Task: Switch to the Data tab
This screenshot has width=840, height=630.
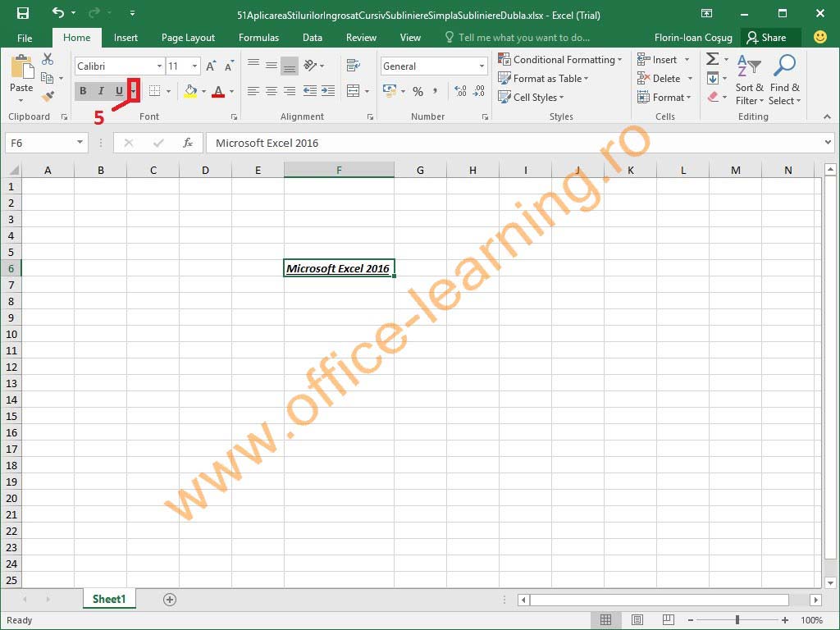Action: click(x=313, y=38)
